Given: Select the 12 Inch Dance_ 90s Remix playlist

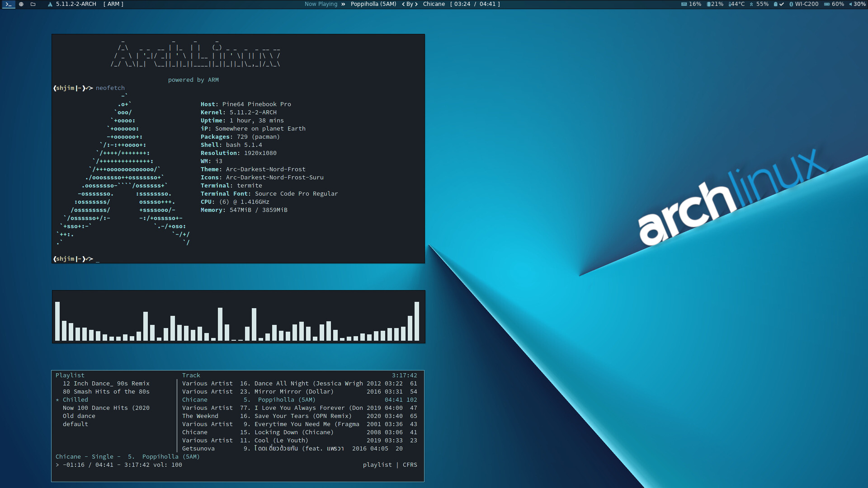Looking at the screenshot, I should (106, 384).
